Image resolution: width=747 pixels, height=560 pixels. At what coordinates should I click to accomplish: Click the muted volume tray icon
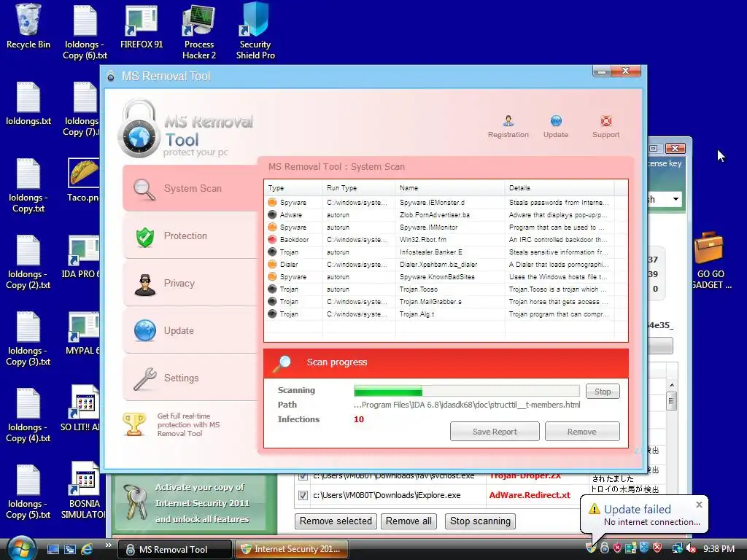691,548
